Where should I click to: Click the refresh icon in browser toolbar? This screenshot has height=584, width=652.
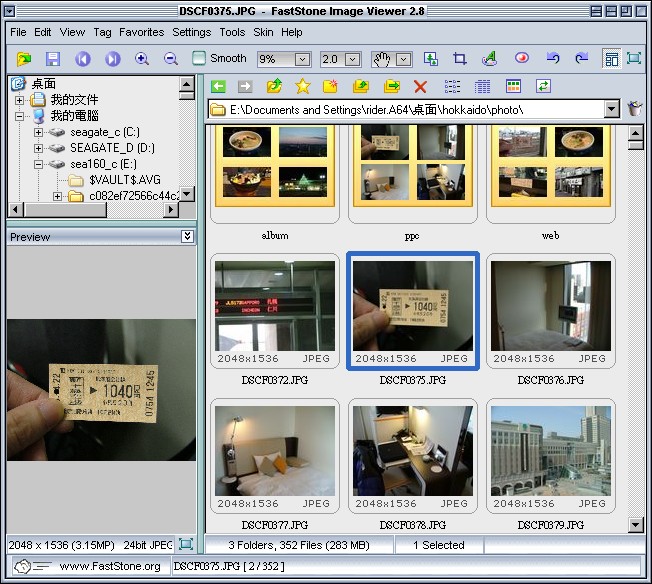click(543, 87)
